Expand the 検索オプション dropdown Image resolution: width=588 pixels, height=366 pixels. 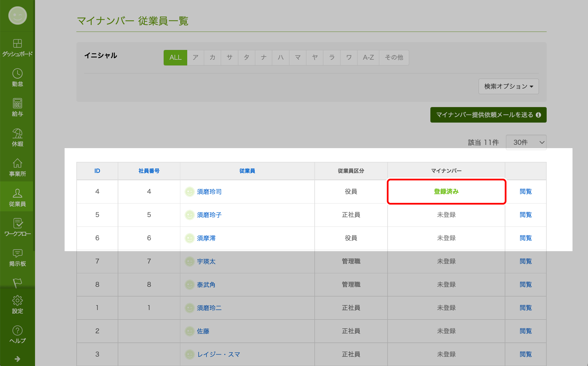click(x=508, y=86)
